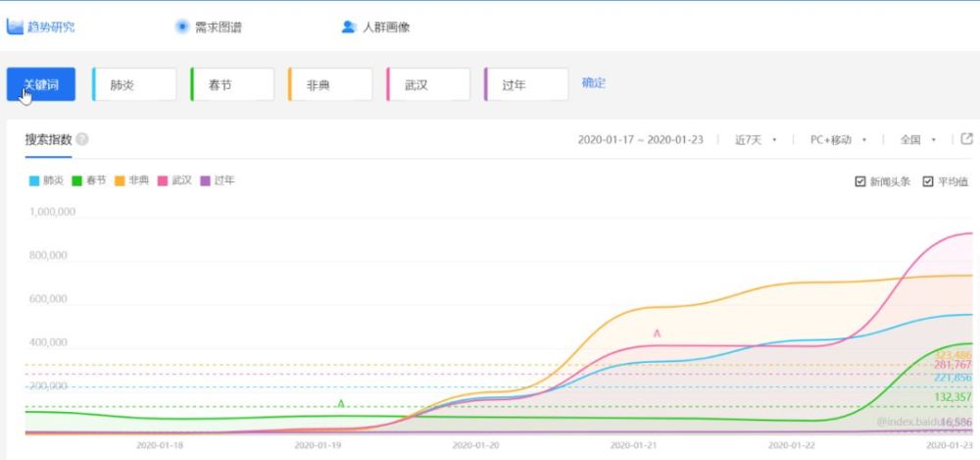Click the 武汉 keyword input field
Screen dimensions: 980x460
[431, 84]
